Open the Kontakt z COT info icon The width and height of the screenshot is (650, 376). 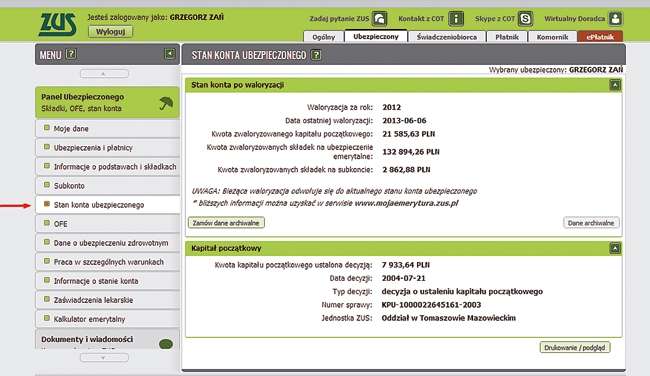pyautogui.click(x=456, y=19)
